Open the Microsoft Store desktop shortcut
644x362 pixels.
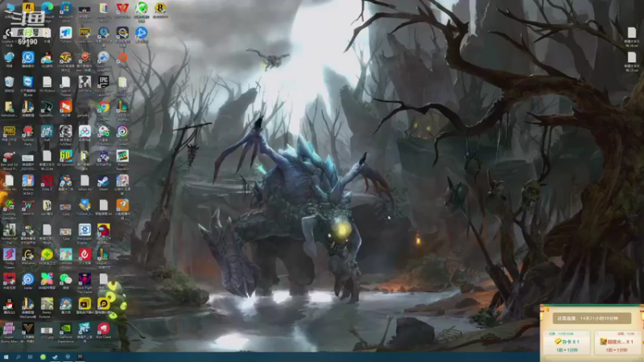click(66, 8)
